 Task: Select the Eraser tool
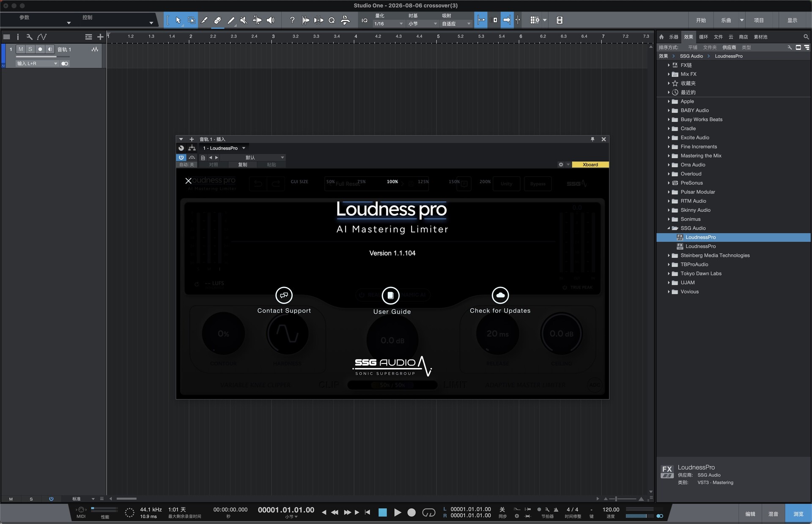click(218, 20)
